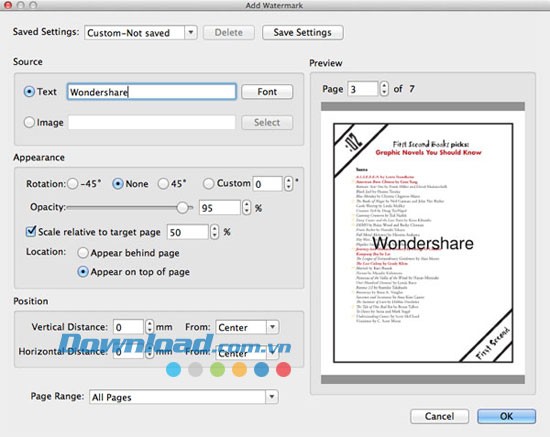
Task: Click the Vertical Distance value field
Action: (128, 327)
